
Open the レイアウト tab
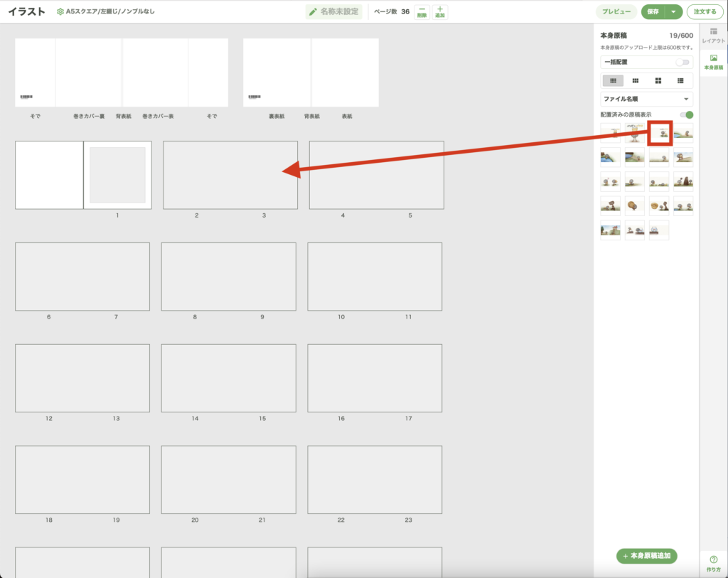pos(713,36)
